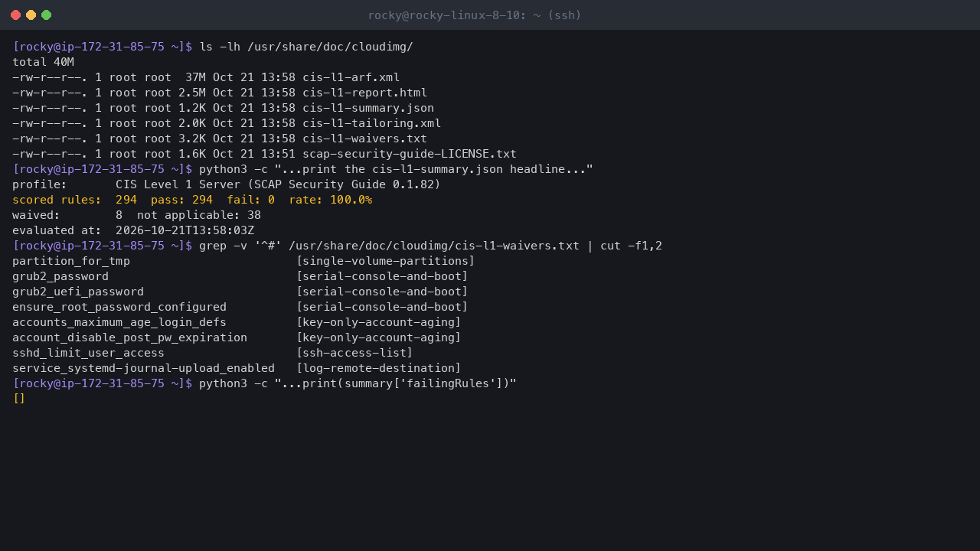Click the evaluated timestamp 2026-10-21T13:58:03Z
This screenshot has height=551, width=980.
(x=185, y=230)
